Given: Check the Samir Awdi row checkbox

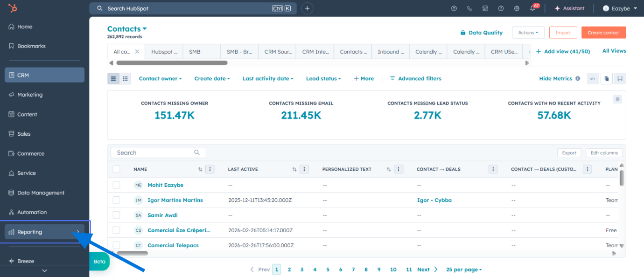Looking at the screenshot, I should [x=116, y=215].
